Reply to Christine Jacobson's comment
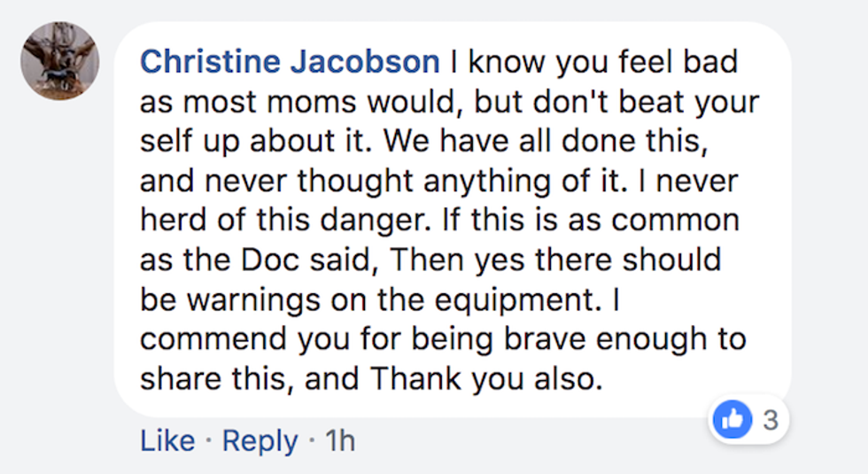Viewport: 868px width, 474px height. pyautogui.click(x=260, y=440)
